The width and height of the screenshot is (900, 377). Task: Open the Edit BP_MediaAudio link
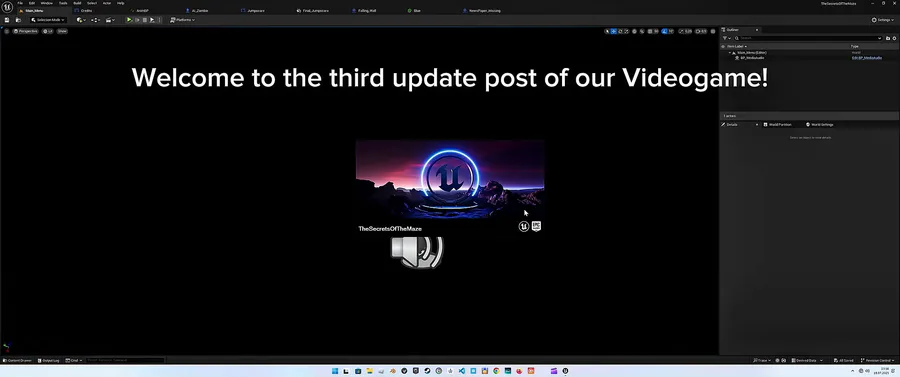click(867, 58)
